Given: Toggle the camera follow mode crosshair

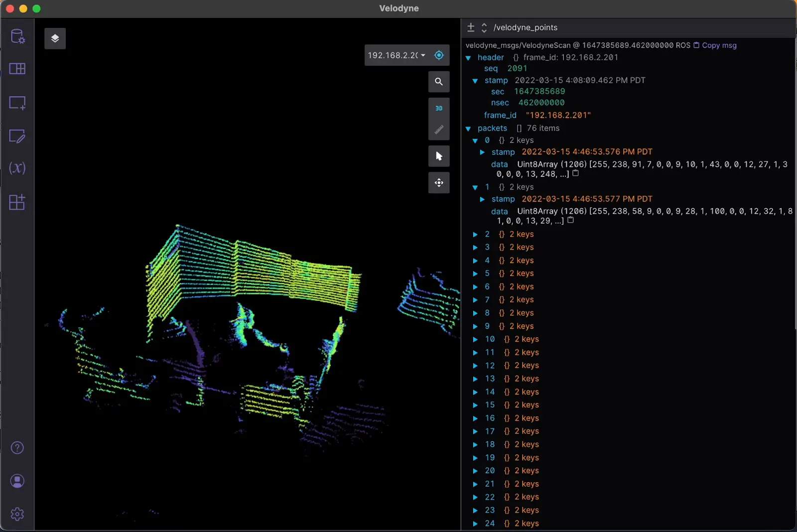Looking at the screenshot, I should [439, 55].
